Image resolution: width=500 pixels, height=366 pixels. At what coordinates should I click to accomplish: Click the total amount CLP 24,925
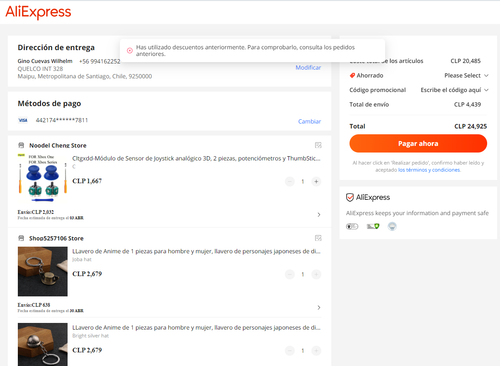pyautogui.click(x=470, y=126)
